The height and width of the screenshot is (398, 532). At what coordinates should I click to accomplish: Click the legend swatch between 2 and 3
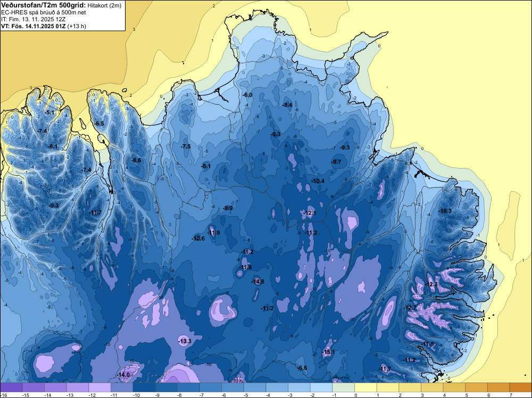pos(410,387)
